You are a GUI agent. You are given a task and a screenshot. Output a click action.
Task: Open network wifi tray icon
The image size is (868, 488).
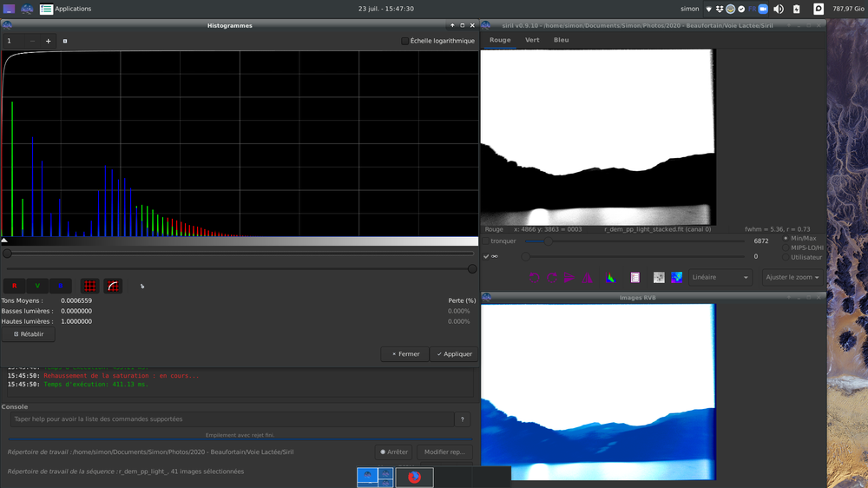pos(708,9)
